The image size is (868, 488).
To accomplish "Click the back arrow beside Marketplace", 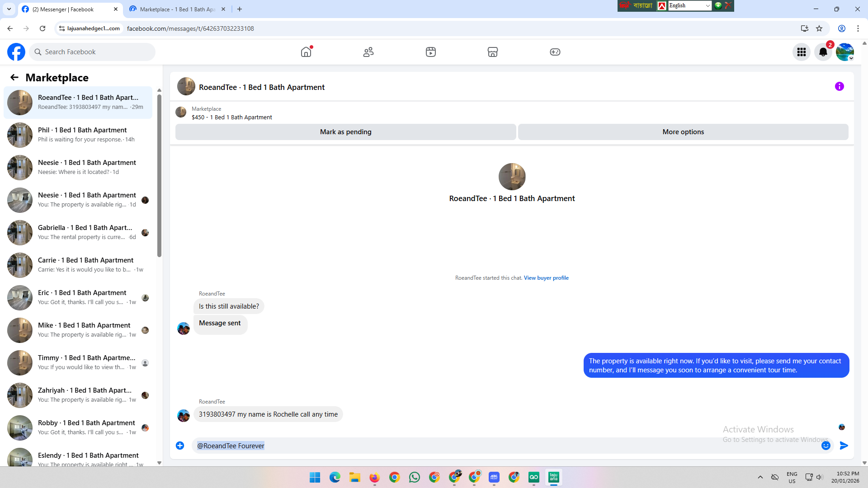I will [x=14, y=77].
